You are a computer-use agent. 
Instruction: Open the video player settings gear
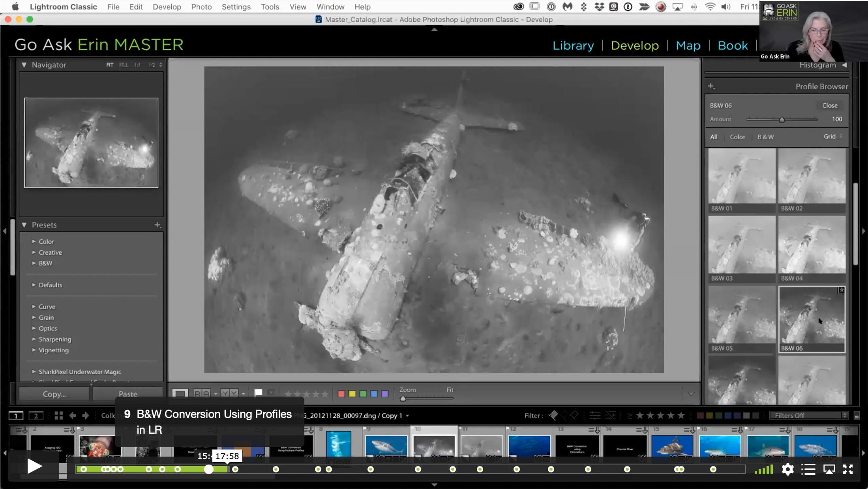coord(787,469)
